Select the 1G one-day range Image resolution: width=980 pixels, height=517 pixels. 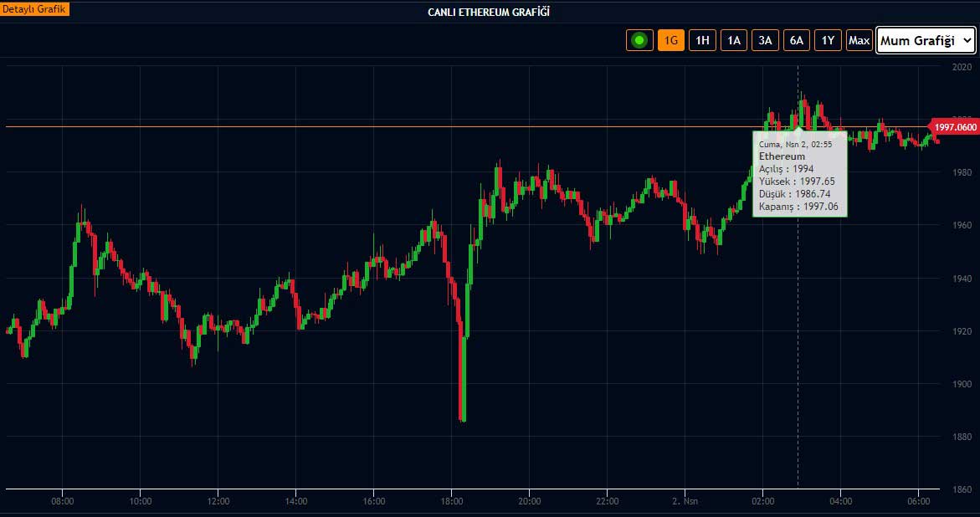[671, 41]
